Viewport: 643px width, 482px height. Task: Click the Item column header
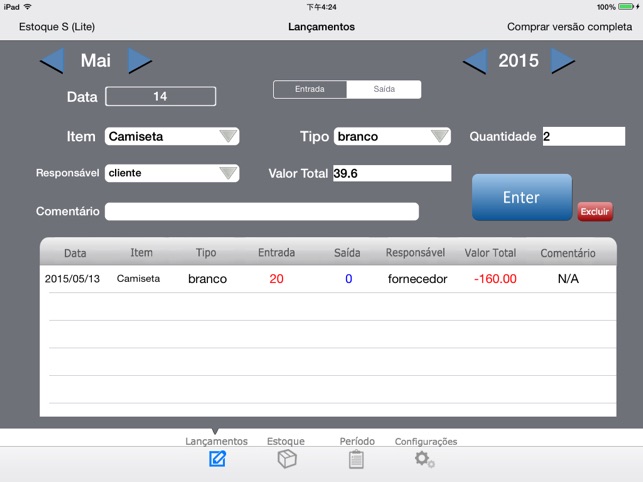(141, 253)
